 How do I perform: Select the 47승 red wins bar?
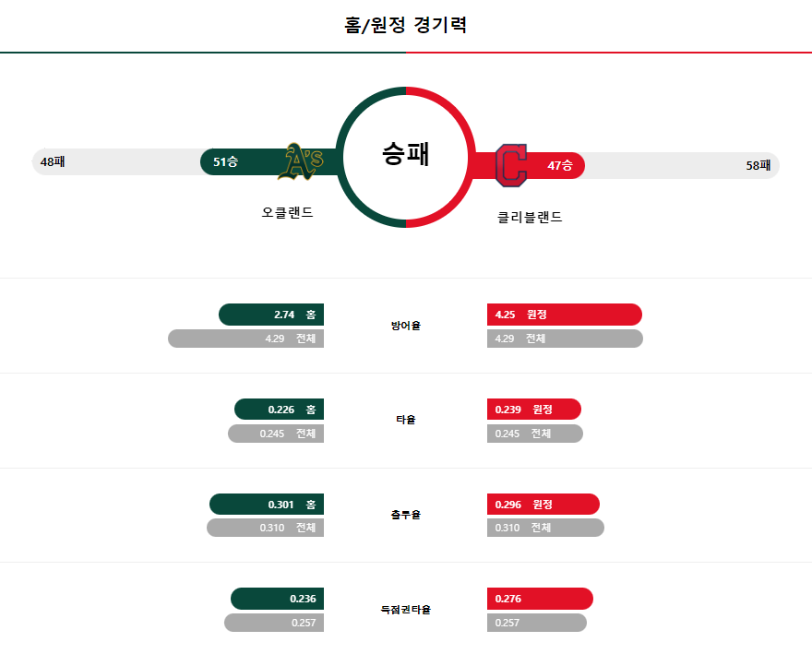pos(528,166)
